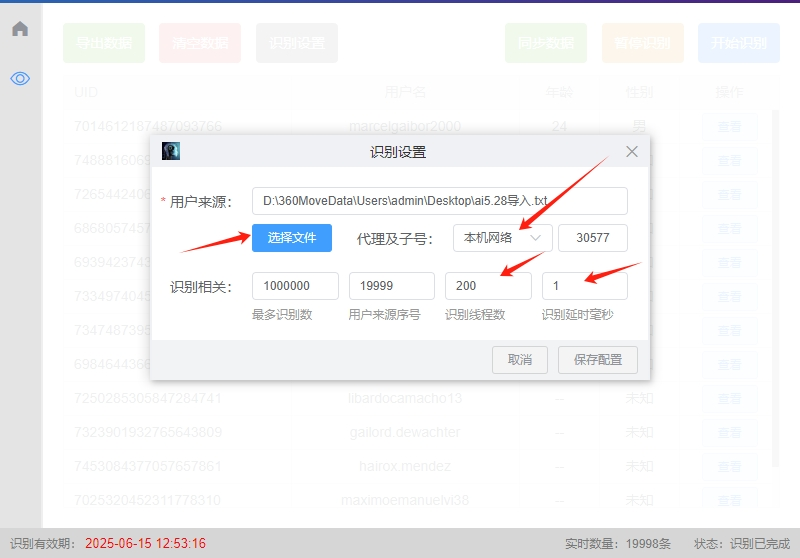Click the 用户来源 file path field
The height and width of the screenshot is (558, 800).
click(x=440, y=201)
